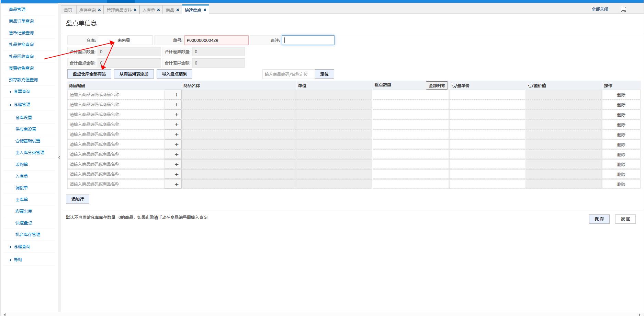
Task: Switch to the 库存查询 tab
Action: click(87, 10)
